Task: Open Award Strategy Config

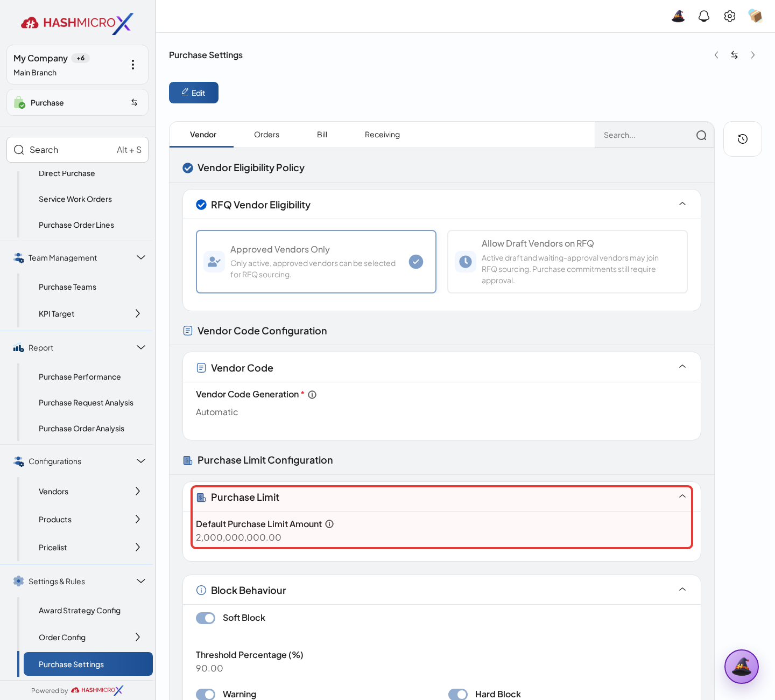Action: 80,611
